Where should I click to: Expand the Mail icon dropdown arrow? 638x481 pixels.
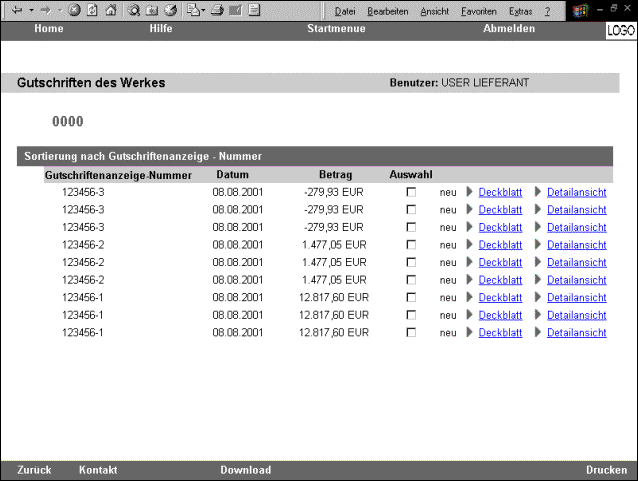click(203, 10)
